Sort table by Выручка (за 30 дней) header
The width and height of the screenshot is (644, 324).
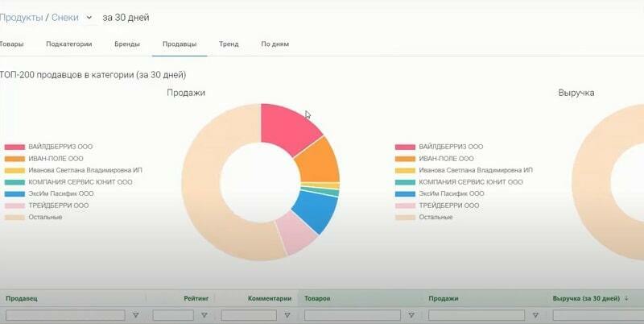coord(586,298)
